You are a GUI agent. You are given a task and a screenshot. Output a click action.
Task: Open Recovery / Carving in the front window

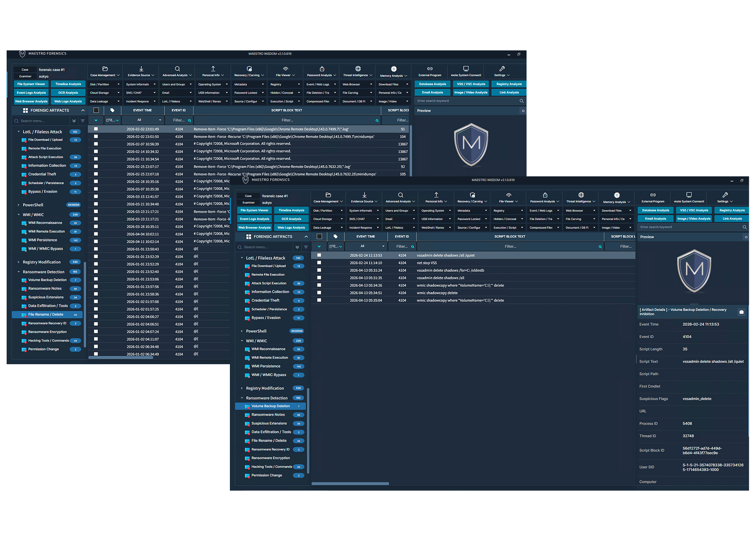pyautogui.click(x=472, y=198)
